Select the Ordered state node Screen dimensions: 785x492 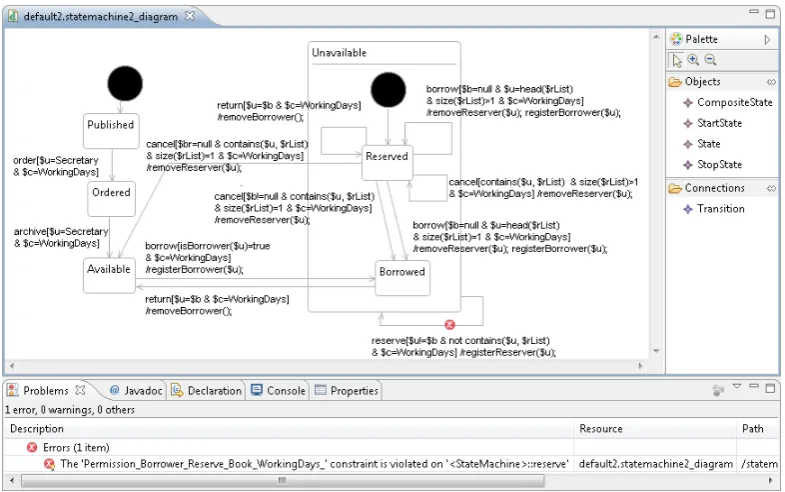click(111, 199)
